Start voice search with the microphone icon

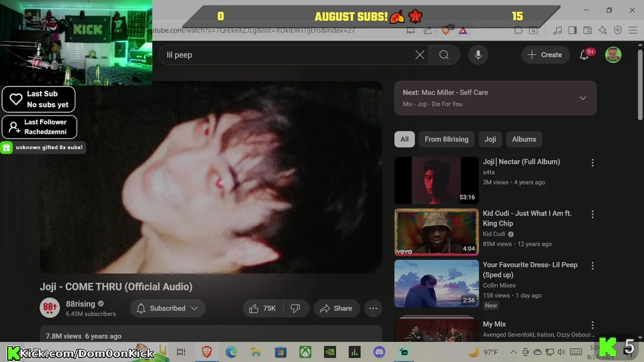click(x=478, y=55)
